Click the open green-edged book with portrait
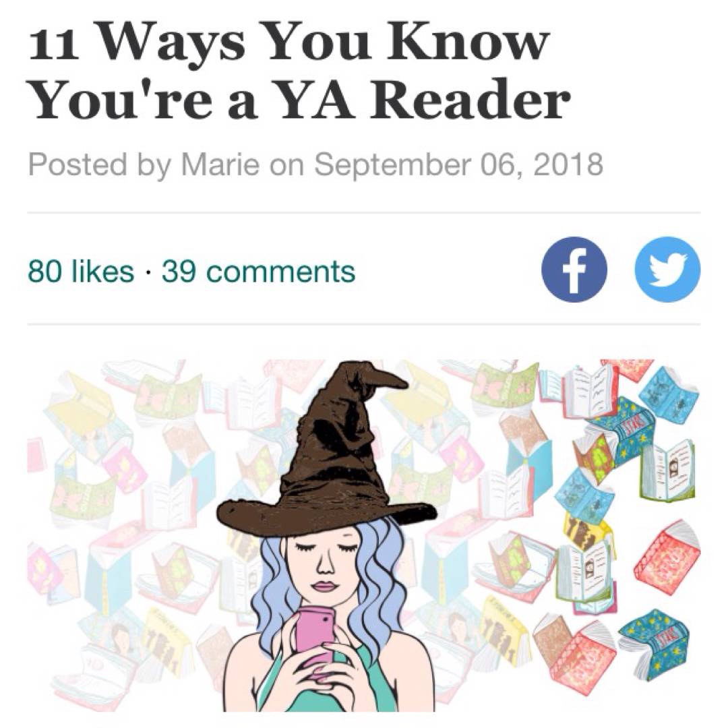Image resolution: width=728 pixels, height=728 pixels. 669,469
